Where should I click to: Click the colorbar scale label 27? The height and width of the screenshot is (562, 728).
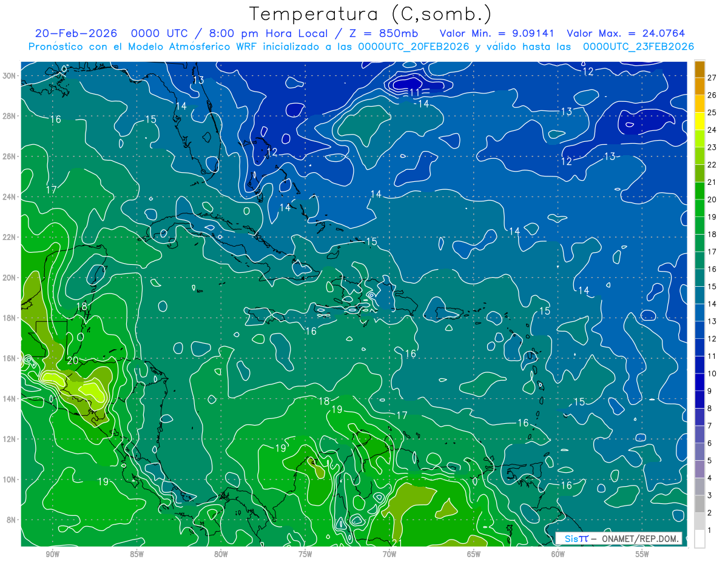pyautogui.click(x=712, y=78)
